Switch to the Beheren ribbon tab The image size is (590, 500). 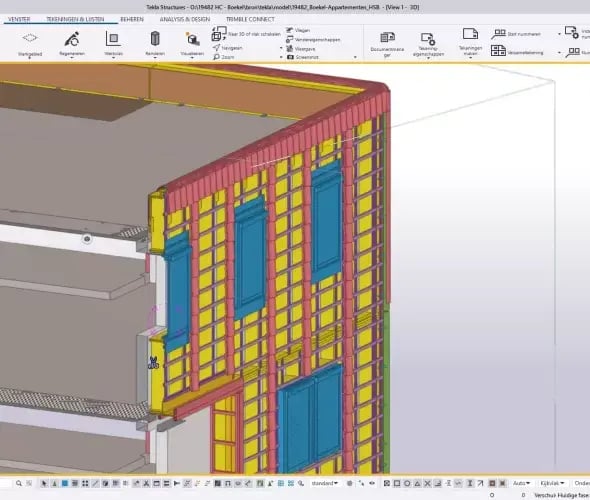pyautogui.click(x=132, y=19)
